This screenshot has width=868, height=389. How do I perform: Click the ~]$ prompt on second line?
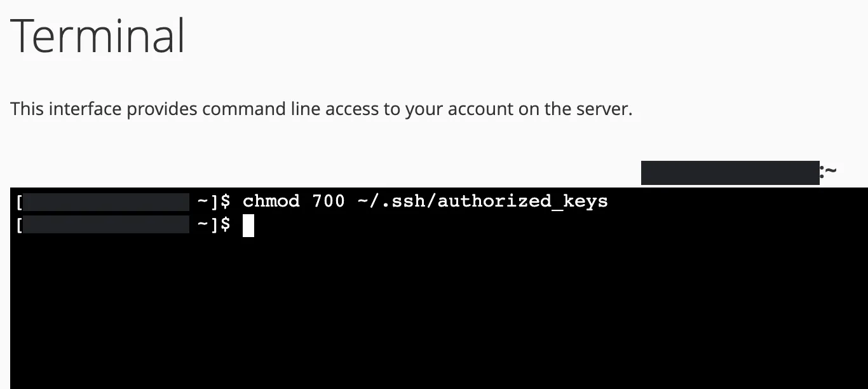click(214, 224)
